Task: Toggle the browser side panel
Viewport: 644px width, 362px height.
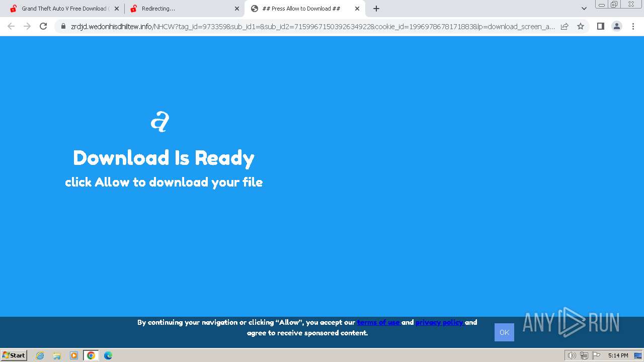Action: click(x=600, y=26)
